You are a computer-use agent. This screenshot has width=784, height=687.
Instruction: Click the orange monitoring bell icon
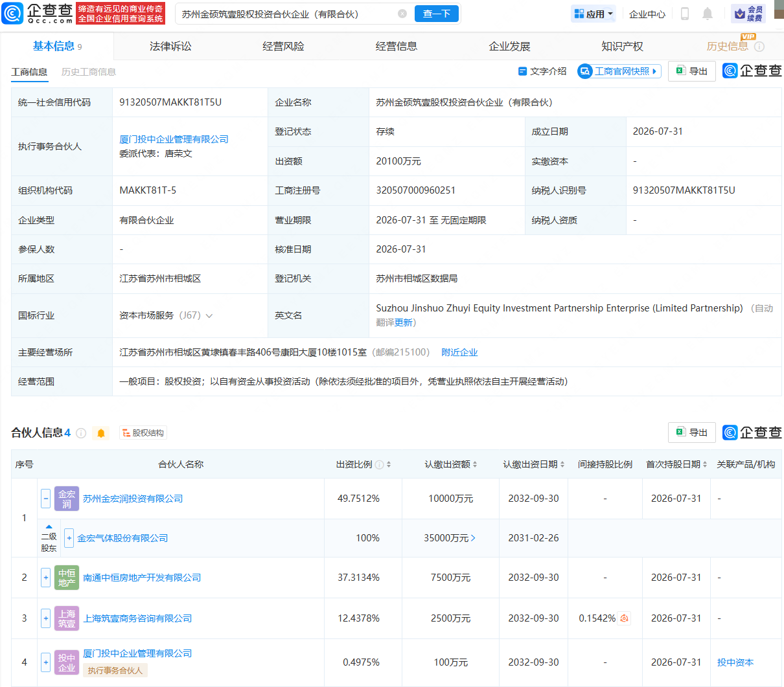pos(101,433)
